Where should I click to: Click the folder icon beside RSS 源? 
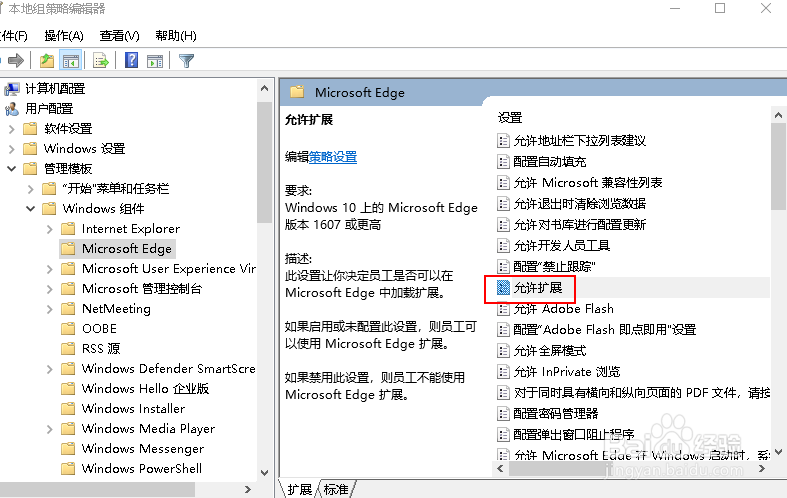[x=68, y=348]
